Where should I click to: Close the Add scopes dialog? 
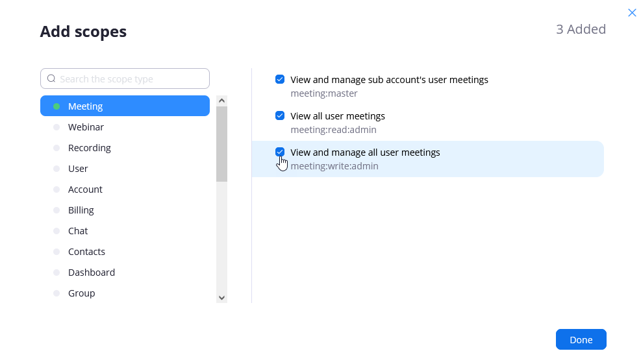coord(632,12)
